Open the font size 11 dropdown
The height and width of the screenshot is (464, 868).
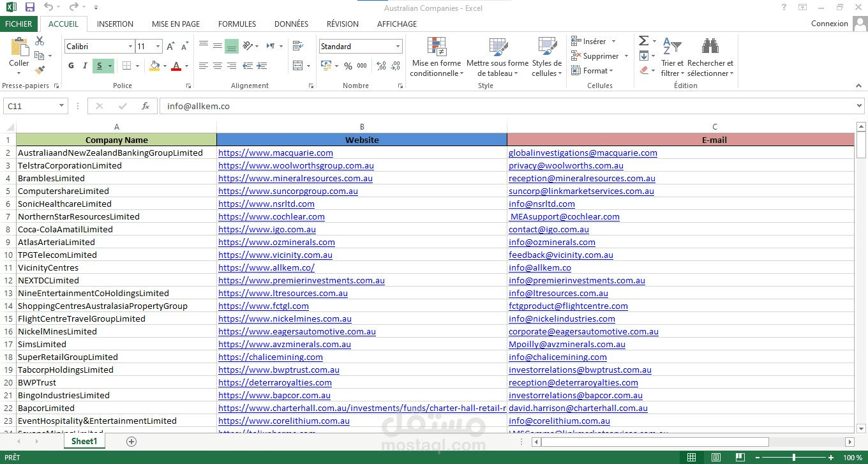(x=158, y=47)
